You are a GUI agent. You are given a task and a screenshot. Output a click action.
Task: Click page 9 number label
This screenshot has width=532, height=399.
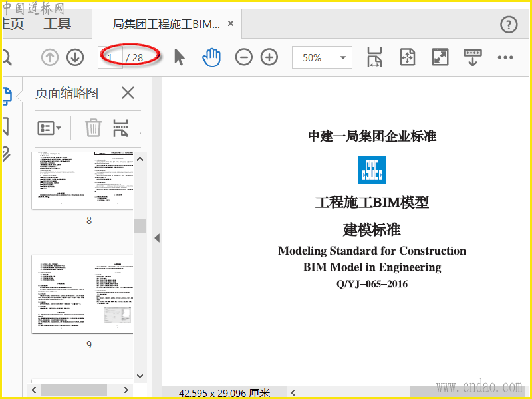(x=89, y=344)
